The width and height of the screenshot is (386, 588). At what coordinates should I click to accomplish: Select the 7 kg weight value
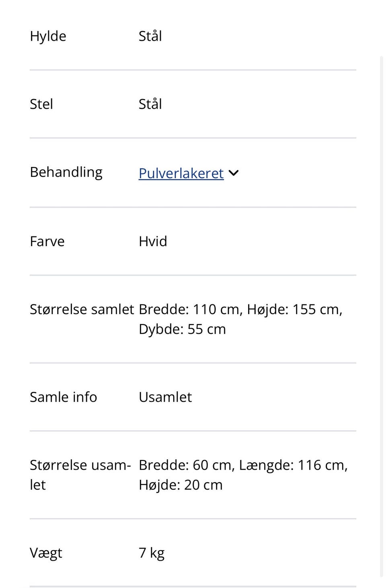[152, 552]
